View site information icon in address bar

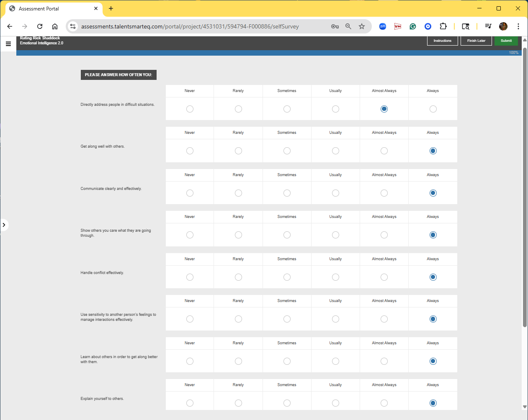point(73,26)
